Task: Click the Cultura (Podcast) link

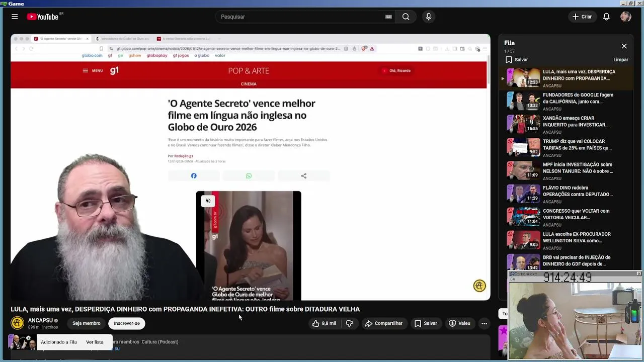Action: (160, 342)
